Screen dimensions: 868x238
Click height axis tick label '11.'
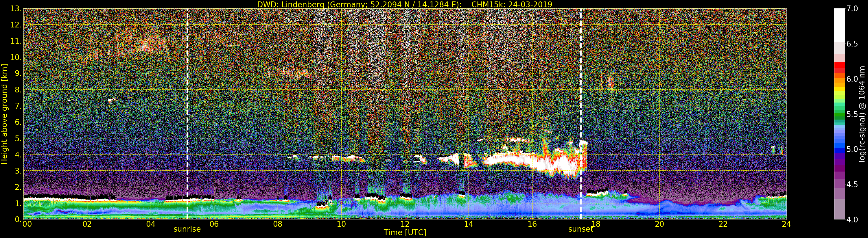point(16,41)
